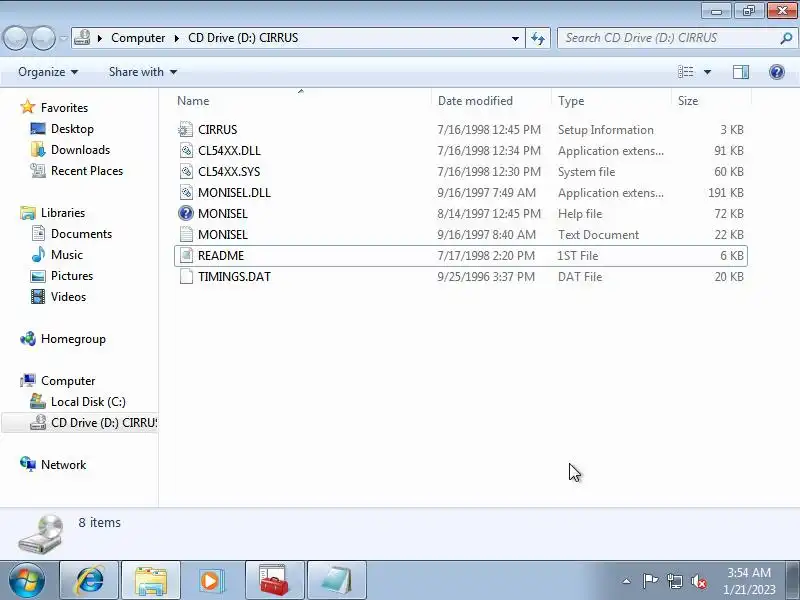
Task: Sort by the Name column header
Action: (303, 101)
